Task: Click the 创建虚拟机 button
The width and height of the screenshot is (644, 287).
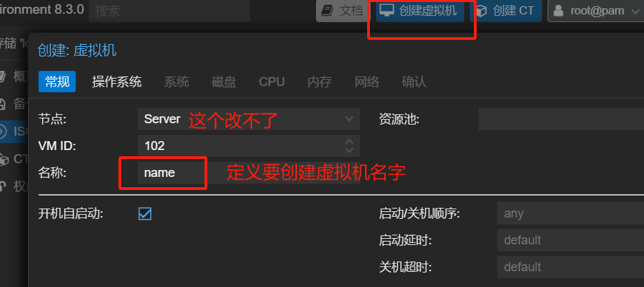Action: point(420,11)
